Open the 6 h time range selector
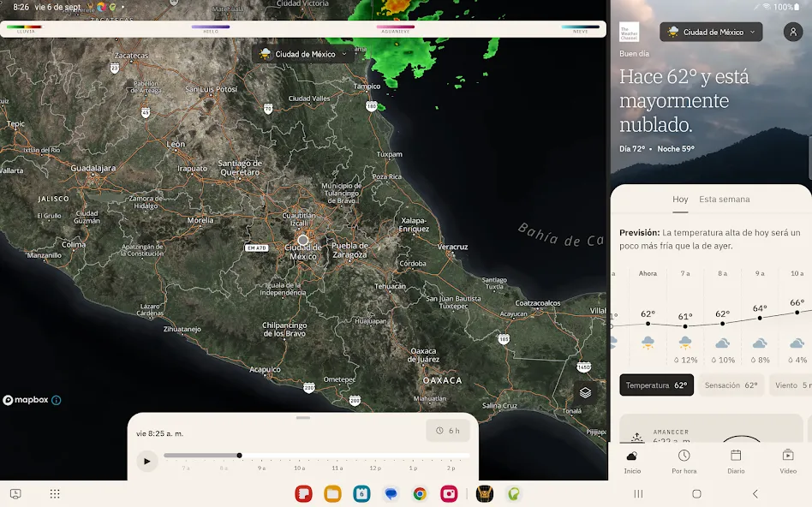This screenshot has width=812, height=507. click(x=448, y=431)
